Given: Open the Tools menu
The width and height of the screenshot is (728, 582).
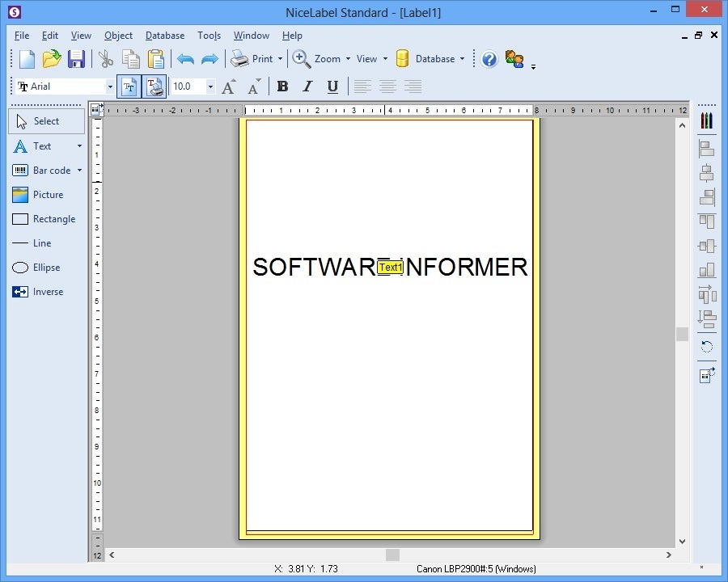Looking at the screenshot, I should [209, 36].
